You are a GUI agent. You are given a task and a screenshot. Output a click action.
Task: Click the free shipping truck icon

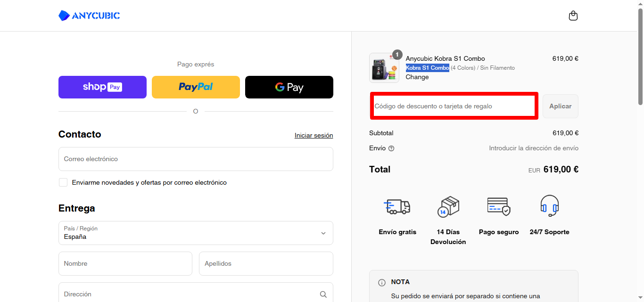click(x=397, y=206)
